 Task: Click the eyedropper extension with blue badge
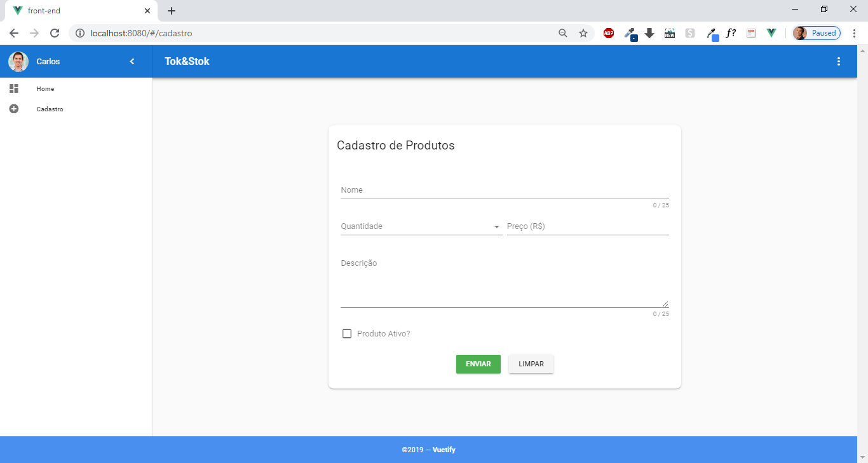click(712, 34)
